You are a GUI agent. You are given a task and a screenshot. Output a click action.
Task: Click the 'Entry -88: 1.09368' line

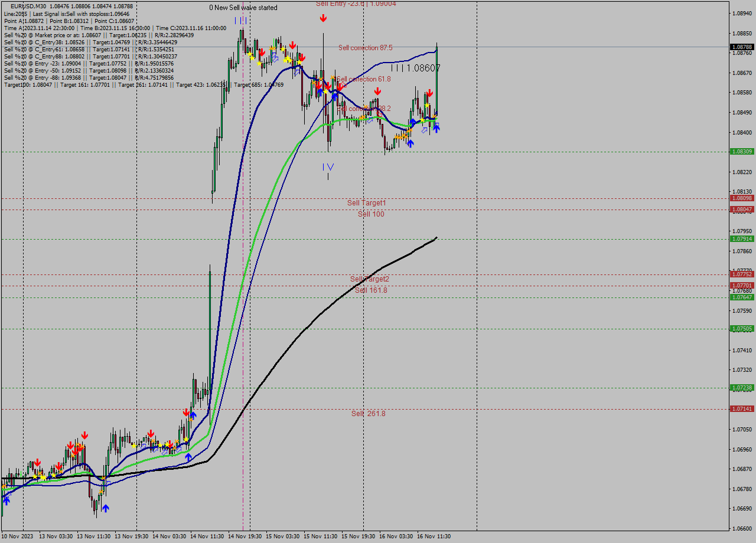pyautogui.click(x=89, y=77)
